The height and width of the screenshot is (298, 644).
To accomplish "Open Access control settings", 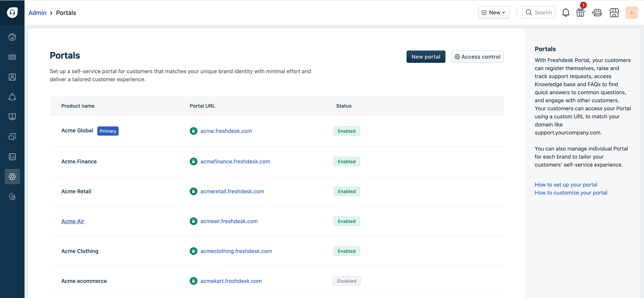I will 477,57.
